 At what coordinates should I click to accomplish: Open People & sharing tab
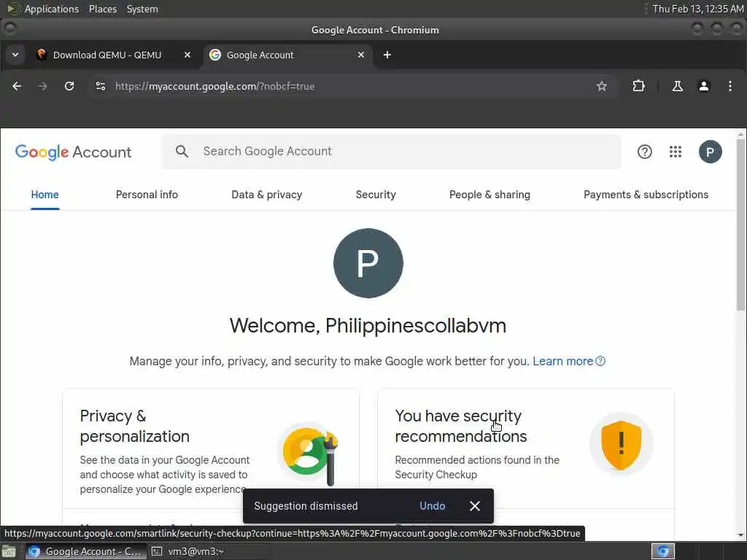(x=489, y=195)
